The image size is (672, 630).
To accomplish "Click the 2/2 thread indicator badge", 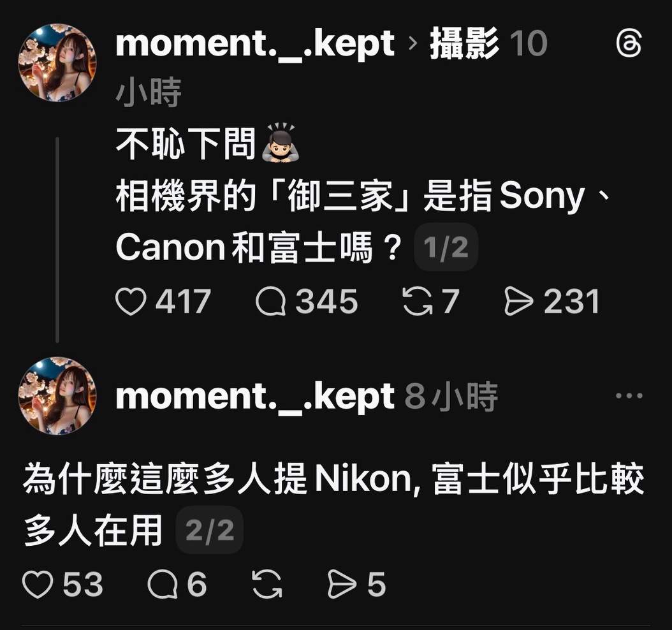I will [x=209, y=530].
